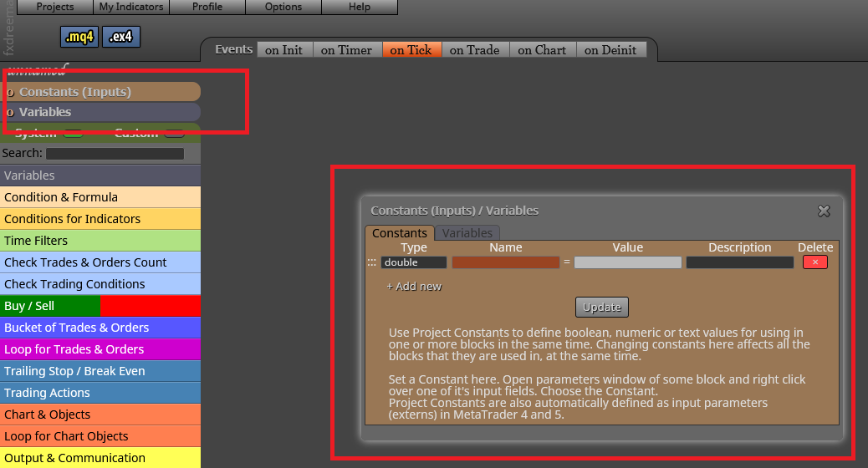Expand Check Trades & Orders Count category

coord(100,262)
